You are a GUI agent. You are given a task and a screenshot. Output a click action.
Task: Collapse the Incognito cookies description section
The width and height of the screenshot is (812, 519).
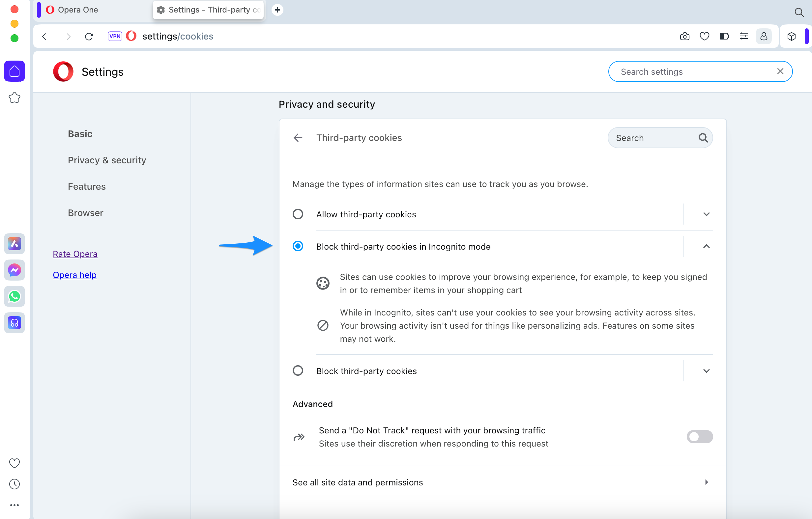pyautogui.click(x=707, y=246)
